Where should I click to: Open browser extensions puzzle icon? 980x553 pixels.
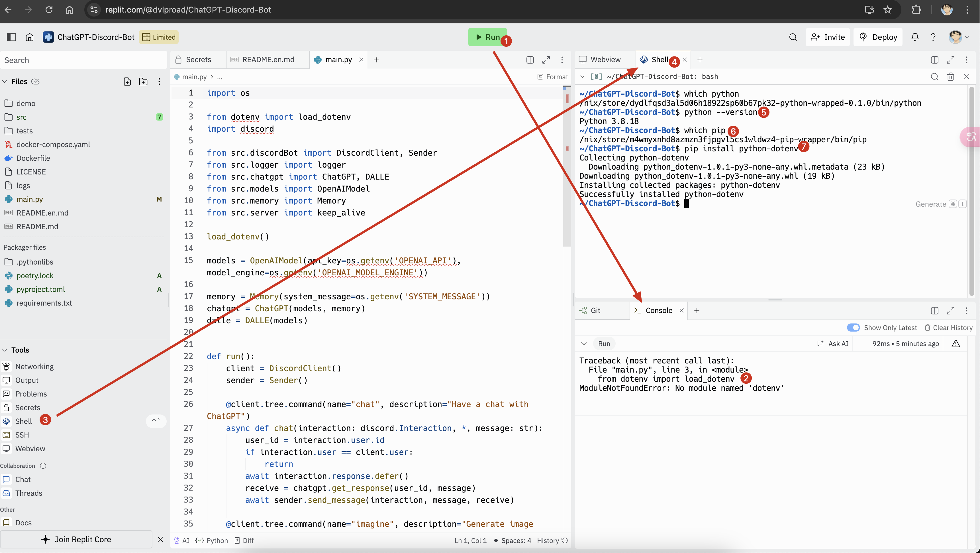click(916, 9)
